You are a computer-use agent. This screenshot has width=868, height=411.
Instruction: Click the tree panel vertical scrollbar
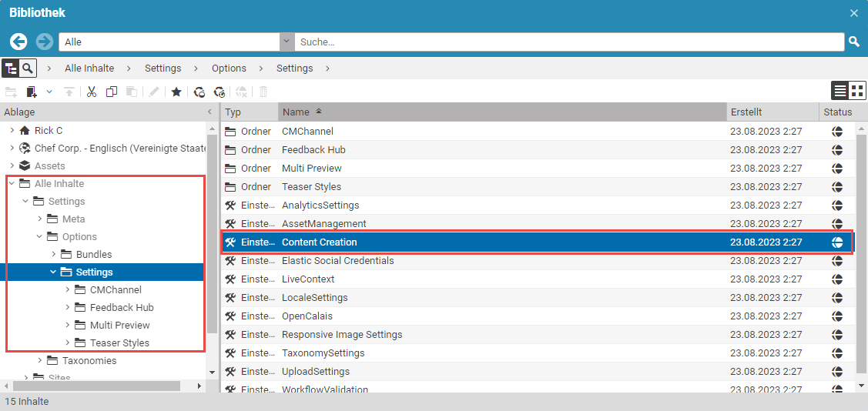[x=212, y=232]
